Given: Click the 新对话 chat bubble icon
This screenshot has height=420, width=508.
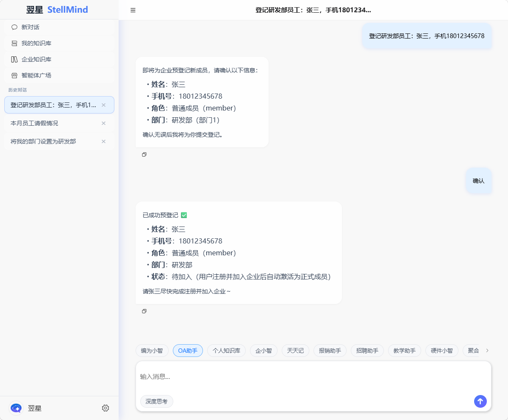Looking at the screenshot, I should click(x=14, y=27).
